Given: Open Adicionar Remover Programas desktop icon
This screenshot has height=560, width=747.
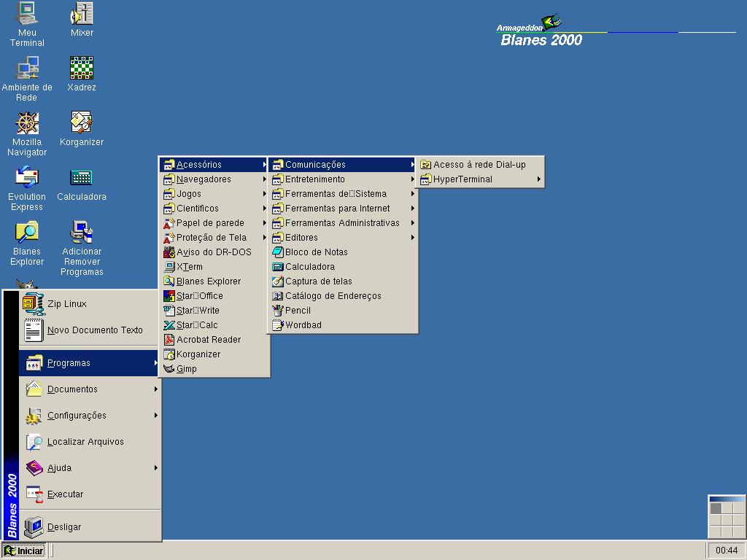Looking at the screenshot, I should [82, 248].
